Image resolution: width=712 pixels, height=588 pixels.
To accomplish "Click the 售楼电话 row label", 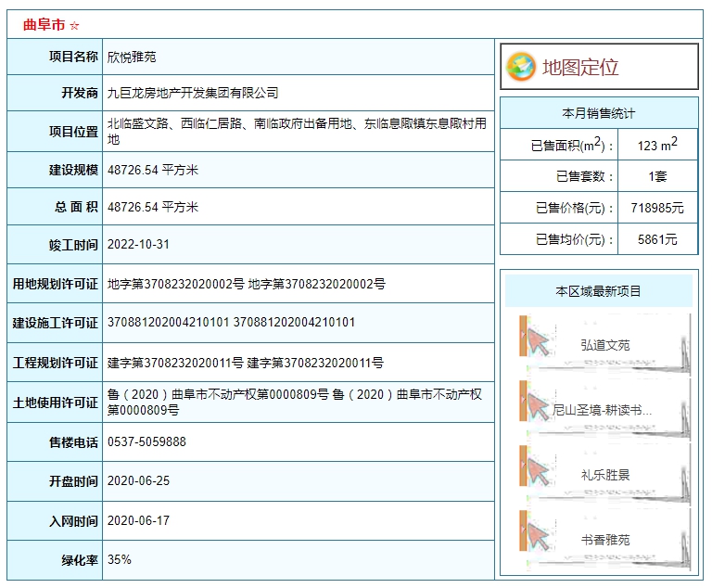I will [x=73, y=442].
